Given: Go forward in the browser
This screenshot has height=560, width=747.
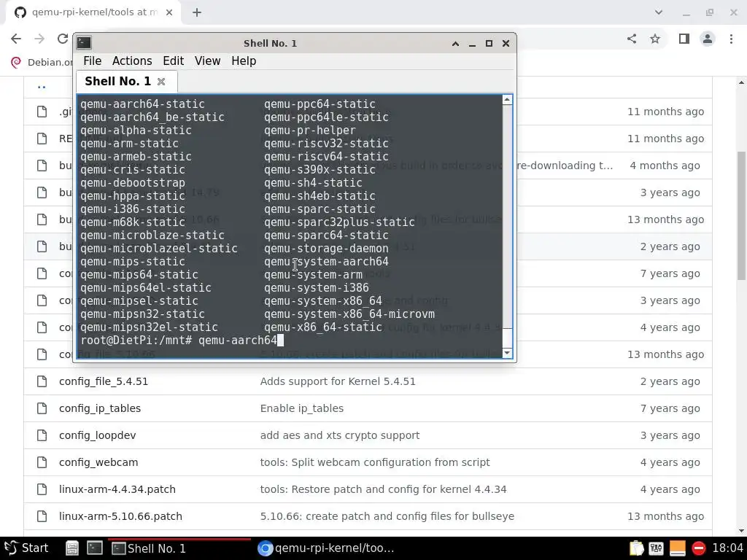Looking at the screenshot, I should click(x=39, y=39).
